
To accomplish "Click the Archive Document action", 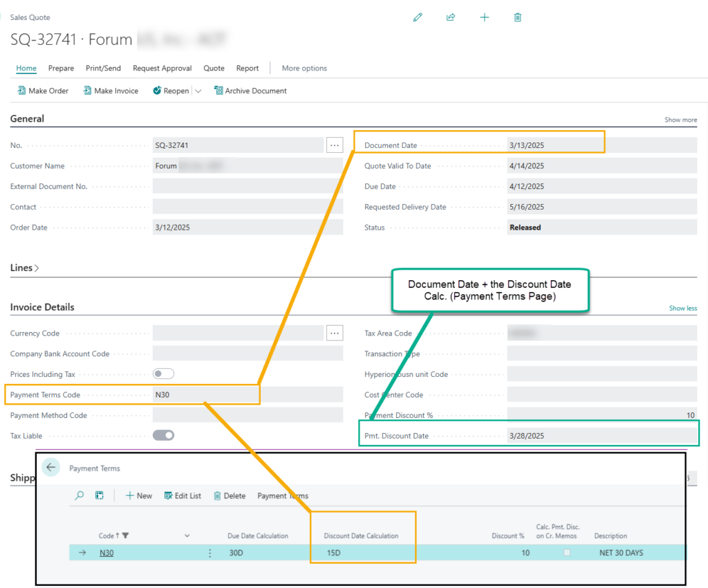I will (250, 91).
